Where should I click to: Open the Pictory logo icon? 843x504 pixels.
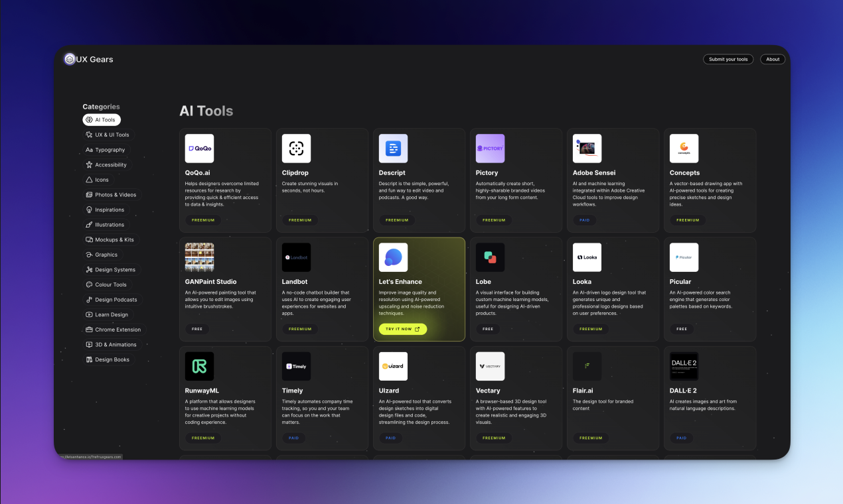490,149
